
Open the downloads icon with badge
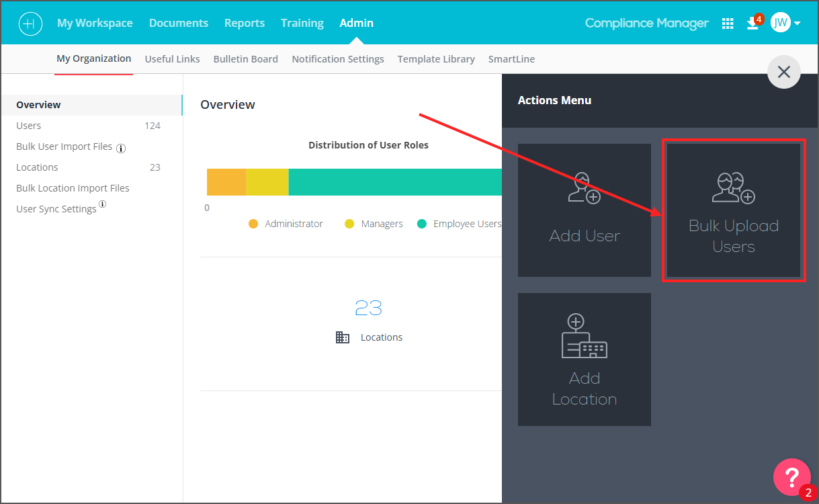(x=752, y=24)
